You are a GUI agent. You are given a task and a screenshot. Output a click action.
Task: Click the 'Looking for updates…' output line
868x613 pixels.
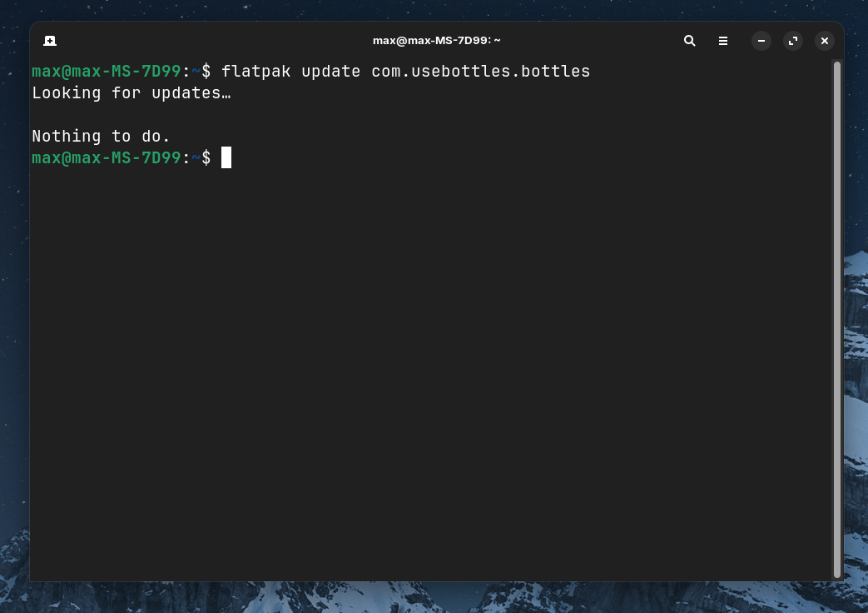pyautogui.click(x=131, y=93)
